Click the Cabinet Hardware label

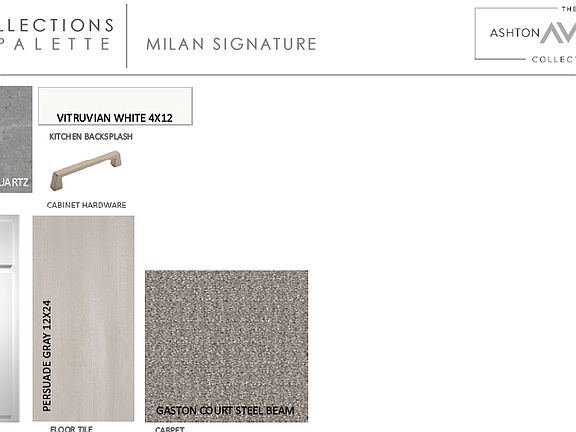pos(86,205)
